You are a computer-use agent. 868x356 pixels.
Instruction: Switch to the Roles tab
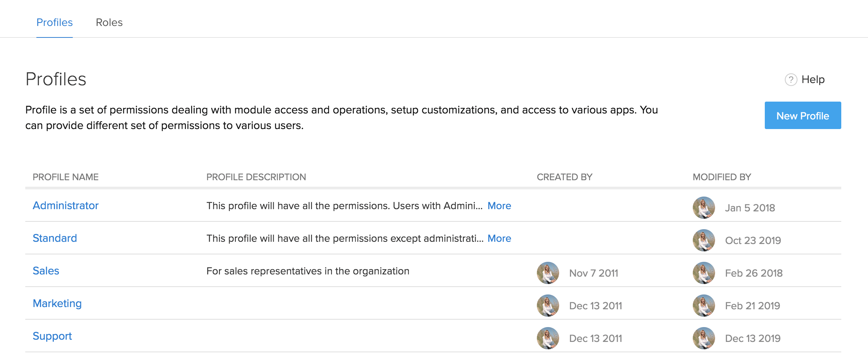[x=109, y=23]
